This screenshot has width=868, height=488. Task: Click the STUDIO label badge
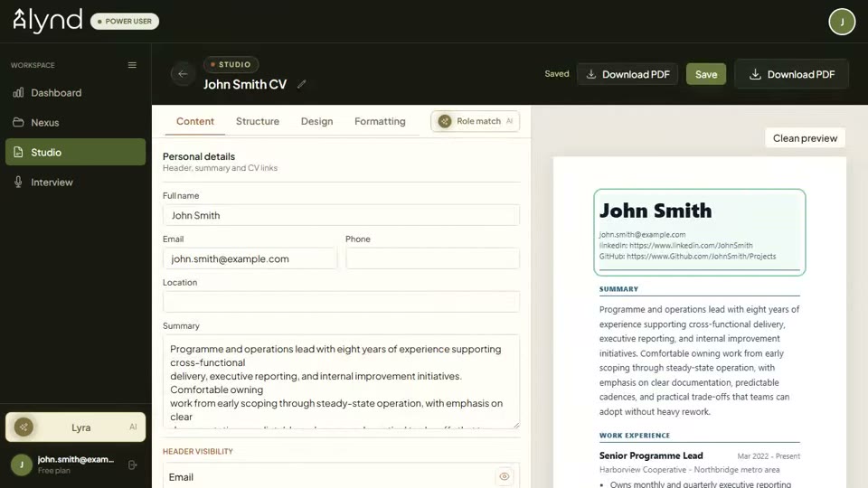[x=231, y=64]
